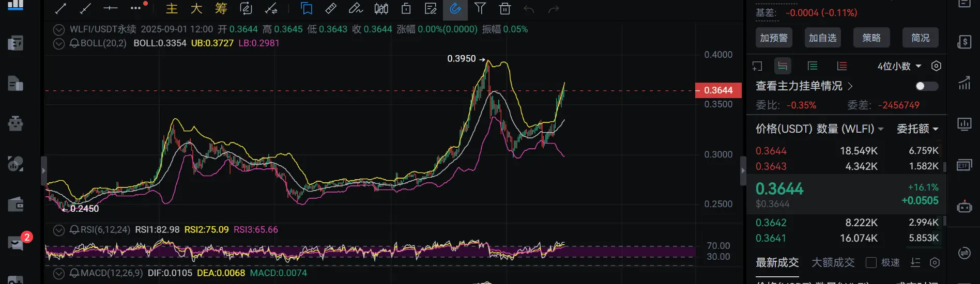980x284 pixels.
Task: Click the 加自选 button
Action: 823,38
